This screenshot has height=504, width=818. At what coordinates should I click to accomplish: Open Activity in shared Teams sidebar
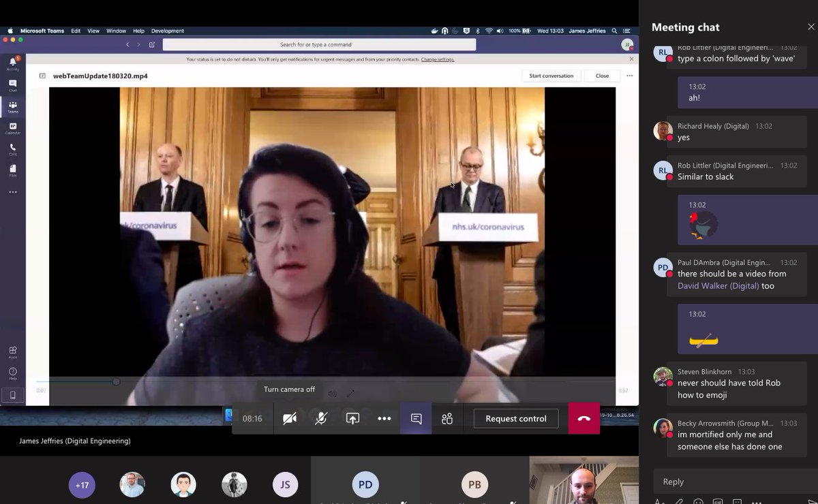[x=12, y=63]
